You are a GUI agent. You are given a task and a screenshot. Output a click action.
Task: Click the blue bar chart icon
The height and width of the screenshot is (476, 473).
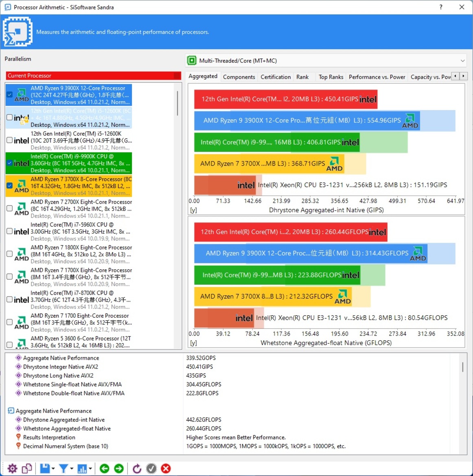pyautogui.click(x=82, y=468)
